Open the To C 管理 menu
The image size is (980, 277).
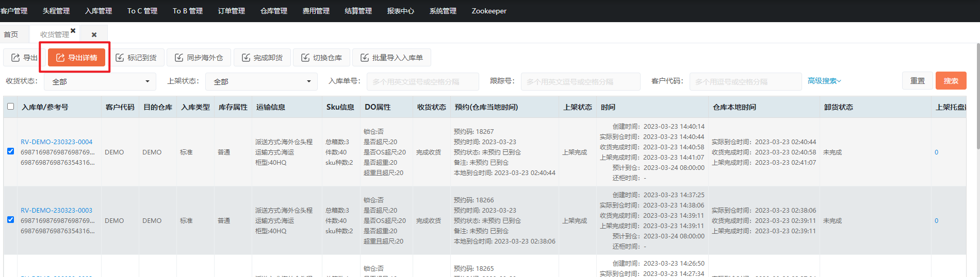142,11
